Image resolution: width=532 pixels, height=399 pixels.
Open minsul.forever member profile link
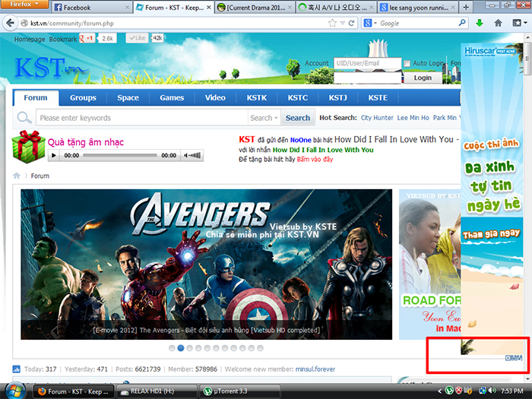315,369
